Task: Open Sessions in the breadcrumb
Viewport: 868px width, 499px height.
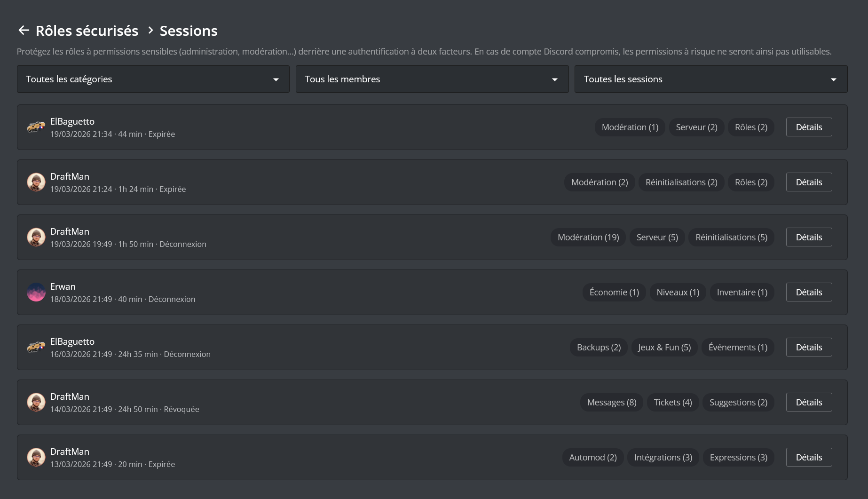Action: [188, 30]
